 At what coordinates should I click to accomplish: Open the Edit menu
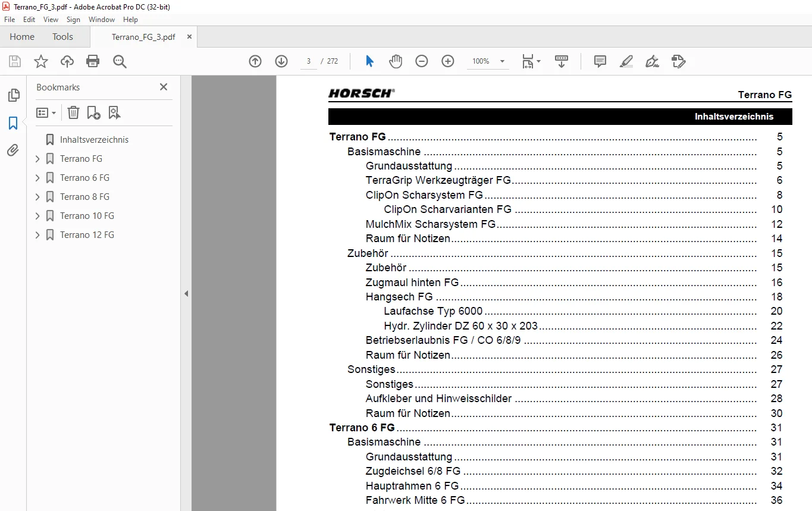point(29,20)
